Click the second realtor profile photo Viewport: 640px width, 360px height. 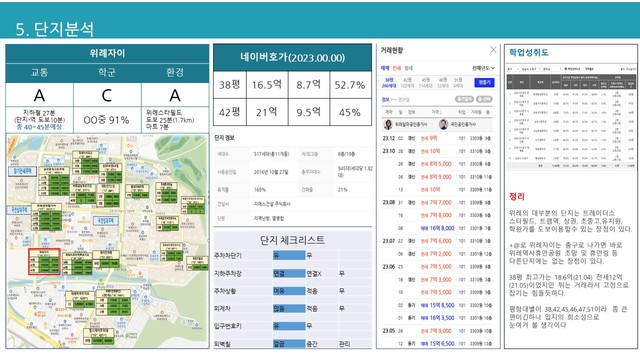click(x=443, y=124)
